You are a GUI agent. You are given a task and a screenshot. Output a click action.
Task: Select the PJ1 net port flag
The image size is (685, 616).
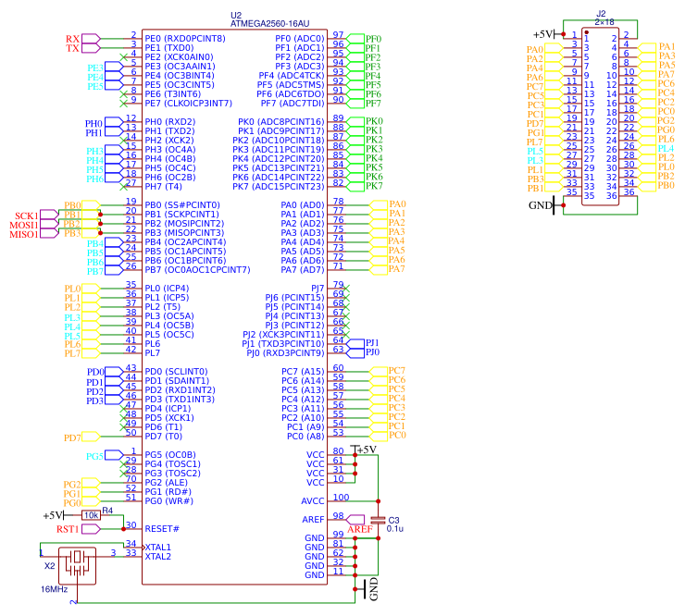[x=355, y=343]
